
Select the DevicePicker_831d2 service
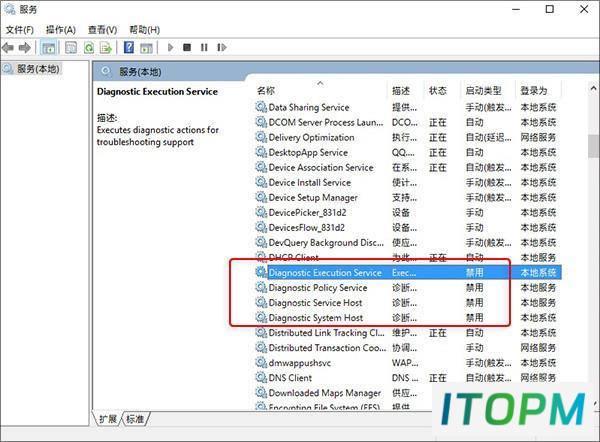pyautogui.click(x=407, y=212)
